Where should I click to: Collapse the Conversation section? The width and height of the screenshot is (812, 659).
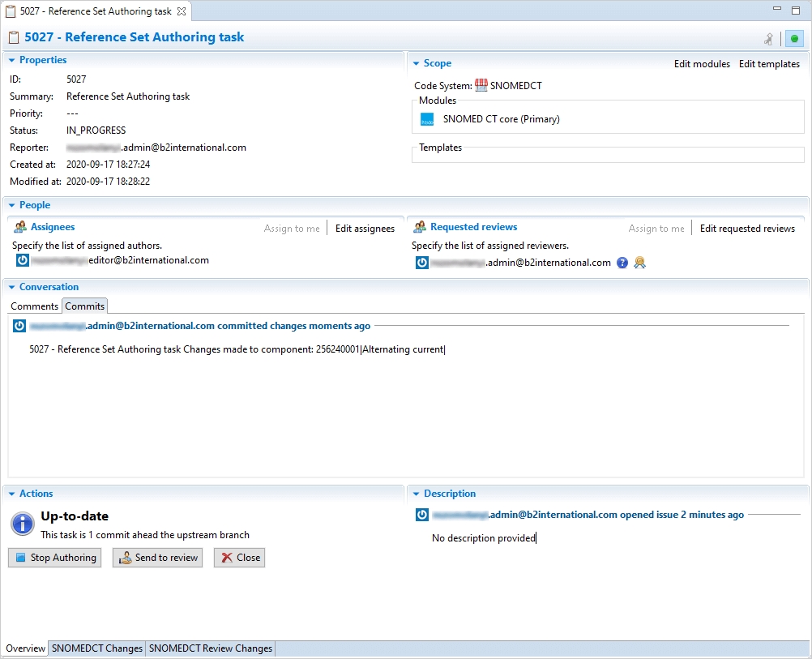[x=11, y=287]
